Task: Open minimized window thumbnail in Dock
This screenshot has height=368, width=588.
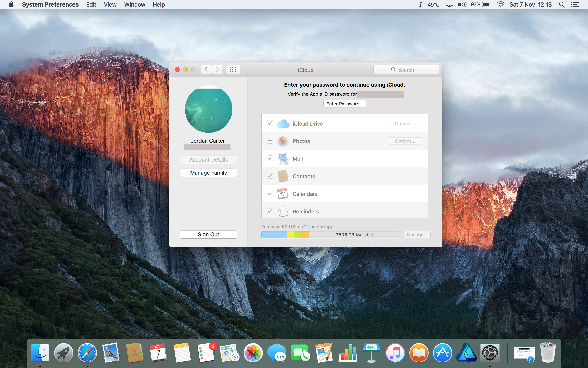Action: tap(524, 353)
